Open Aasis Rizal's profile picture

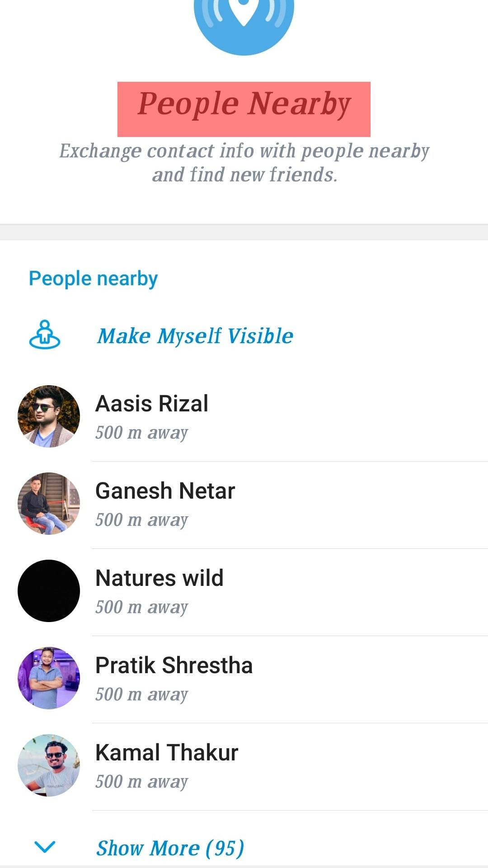tap(49, 416)
